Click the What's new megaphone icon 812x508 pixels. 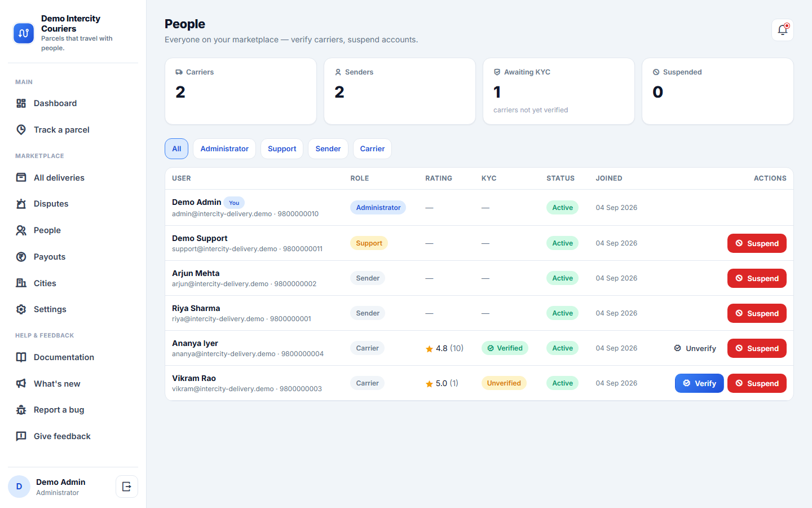[21, 384]
